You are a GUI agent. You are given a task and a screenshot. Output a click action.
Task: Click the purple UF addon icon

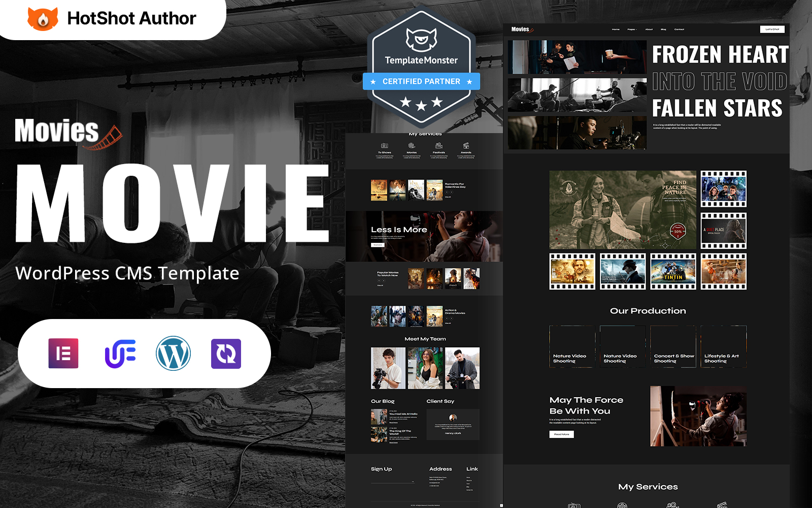point(120,353)
